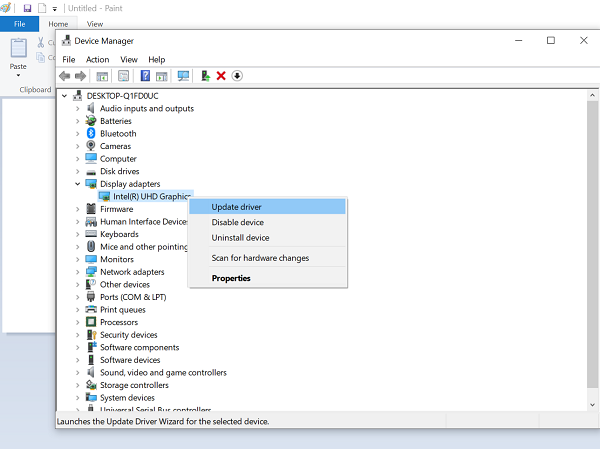Click the Bluetooth icon in the tree
The height and width of the screenshot is (449, 600).
(x=90, y=134)
